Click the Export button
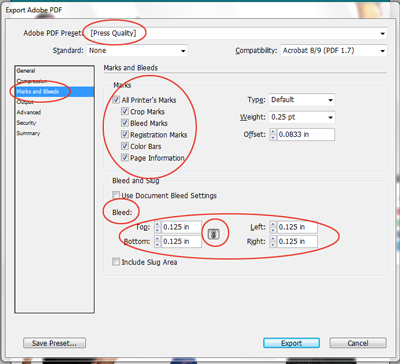Image resolution: width=400 pixels, height=364 pixels. pyautogui.click(x=291, y=343)
